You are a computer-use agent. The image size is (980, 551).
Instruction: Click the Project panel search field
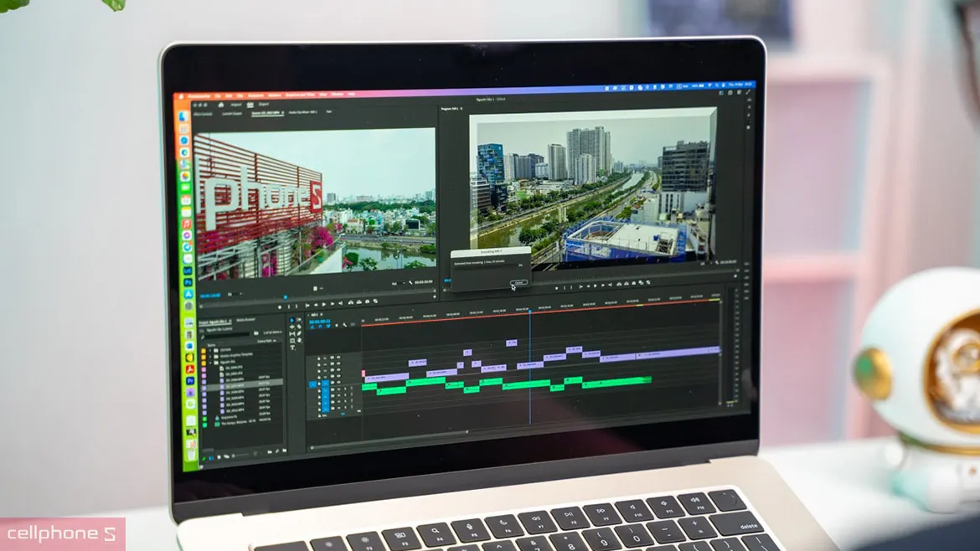pos(228,334)
